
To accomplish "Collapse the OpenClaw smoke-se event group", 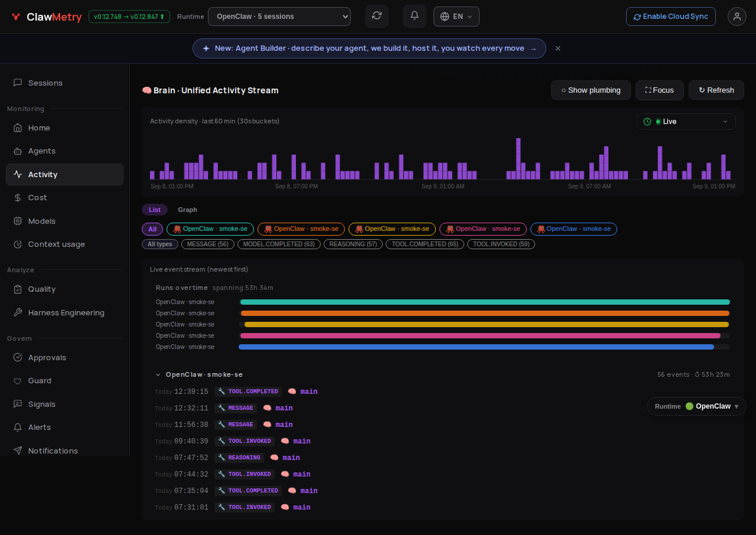I will coord(158,375).
